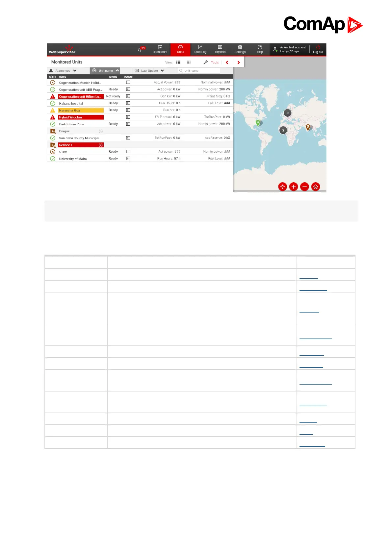Open the Last Update sort dropdown

149,71
